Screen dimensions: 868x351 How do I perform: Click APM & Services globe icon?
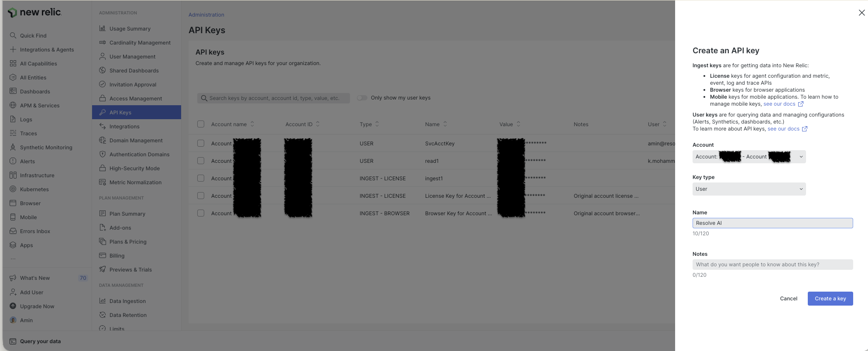tap(13, 105)
